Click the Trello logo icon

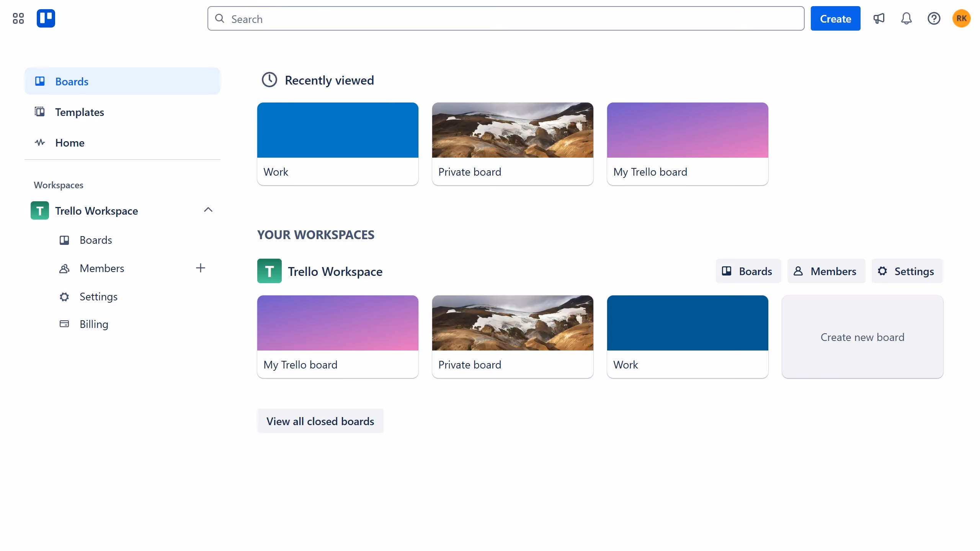pyautogui.click(x=46, y=18)
